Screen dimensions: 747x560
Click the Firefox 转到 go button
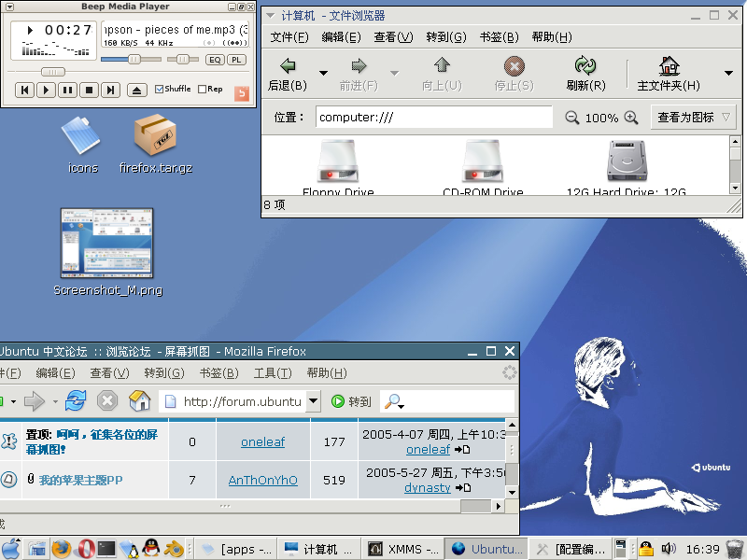coord(351,401)
